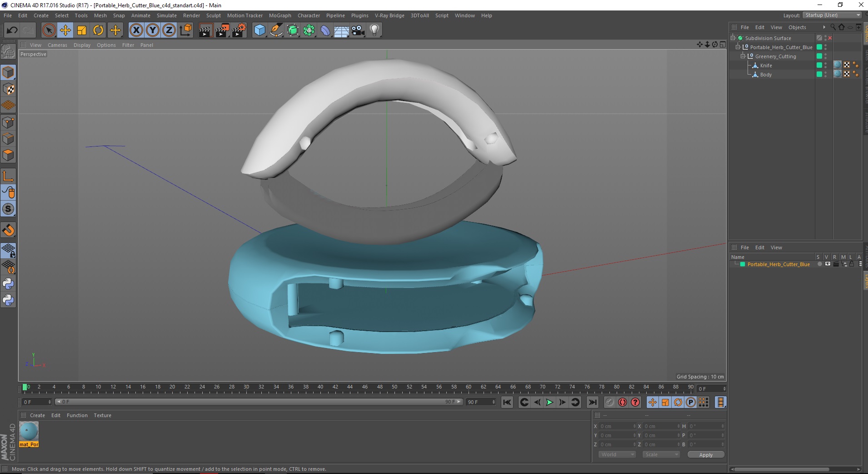Toggle visibility of Portable_Herb_Cutter_Blue layer
Viewport: 868px width, 474px height.
point(828,264)
